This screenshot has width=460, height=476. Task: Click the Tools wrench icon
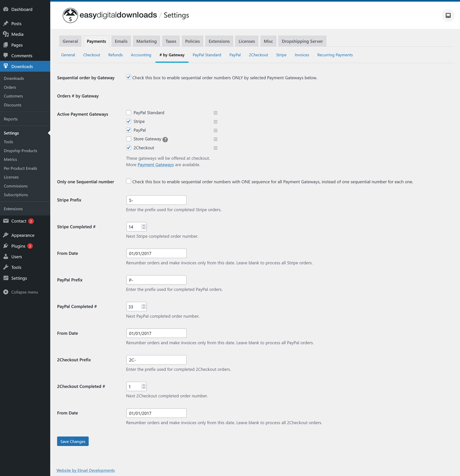[6, 267]
